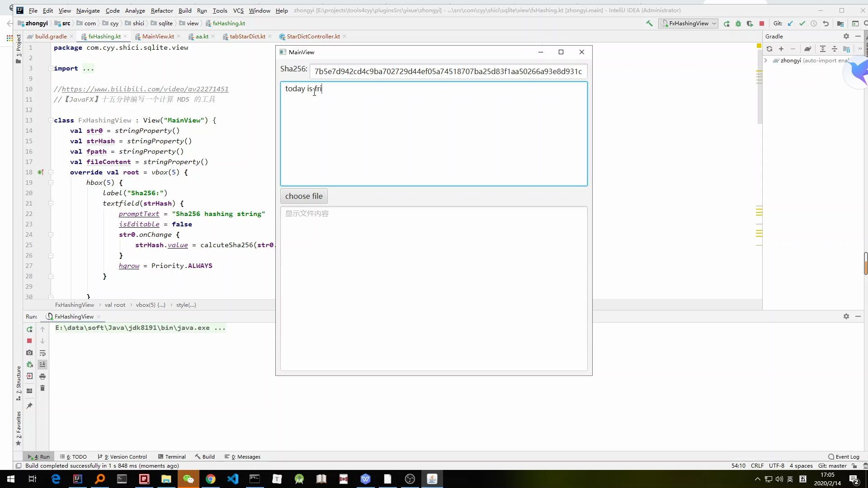
Task: Open the File menu
Action: pyautogui.click(x=33, y=10)
